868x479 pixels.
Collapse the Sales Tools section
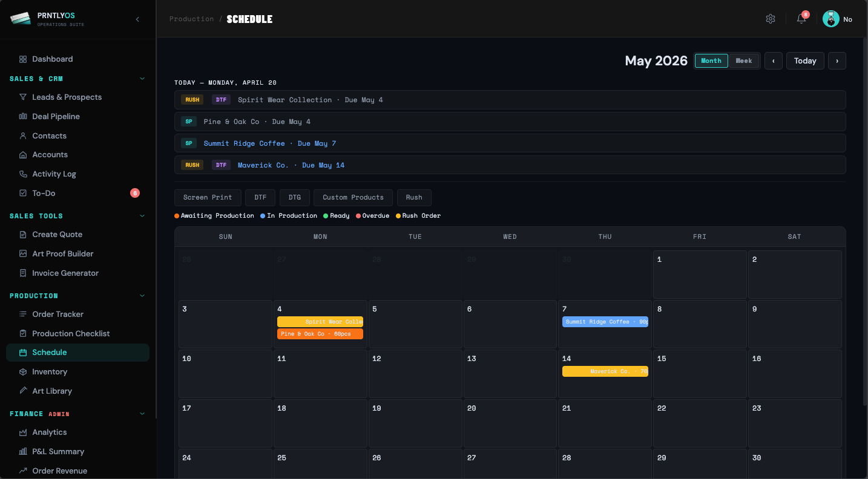coord(142,216)
